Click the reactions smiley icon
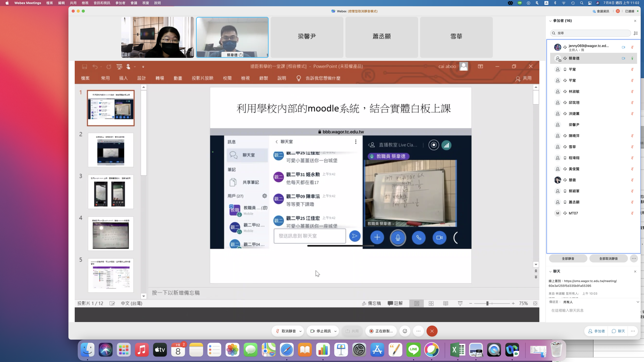This screenshot has width=644, height=362. pos(405,331)
